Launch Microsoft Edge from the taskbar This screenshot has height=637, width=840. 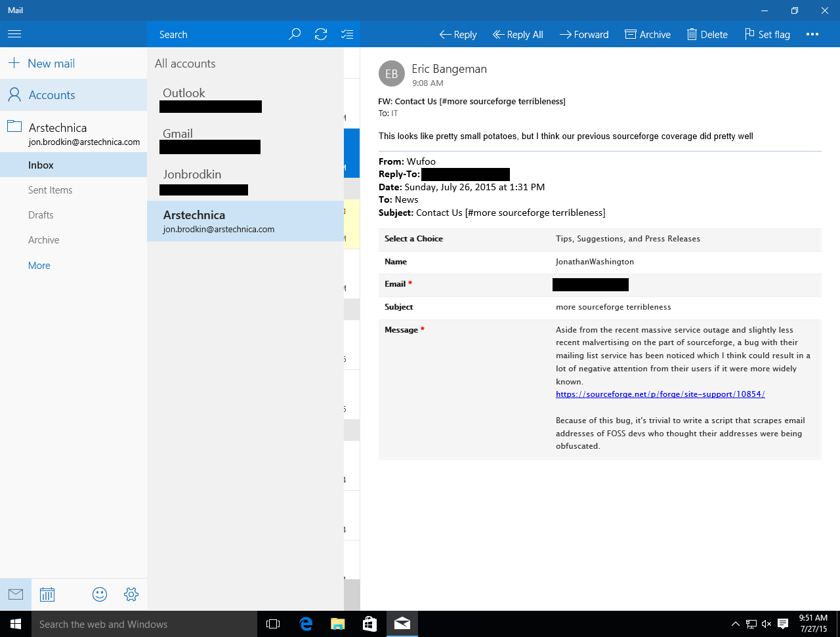click(x=306, y=624)
